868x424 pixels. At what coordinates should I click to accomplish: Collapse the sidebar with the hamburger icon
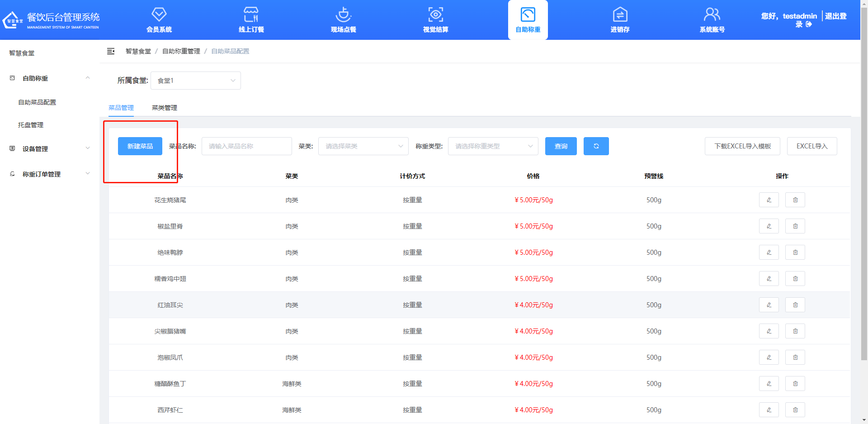coord(111,52)
